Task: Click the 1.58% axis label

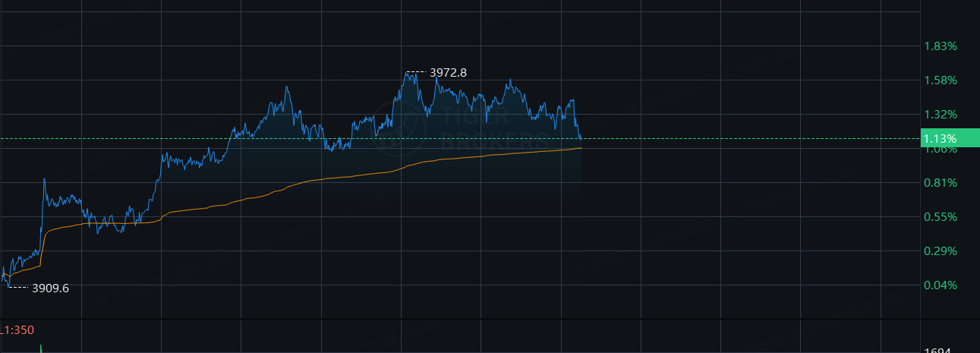Action: click(940, 80)
